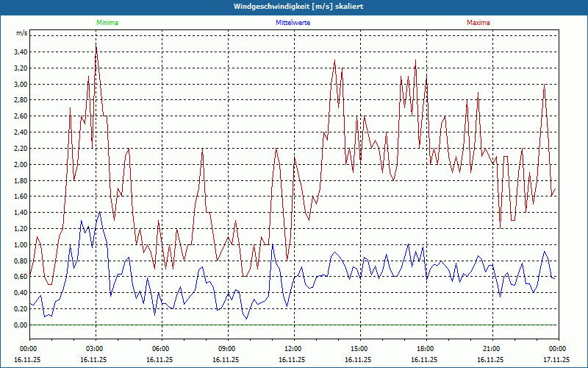Click the 3,40 y-axis value label
This screenshot has height=368, width=588.
pos(20,52)
